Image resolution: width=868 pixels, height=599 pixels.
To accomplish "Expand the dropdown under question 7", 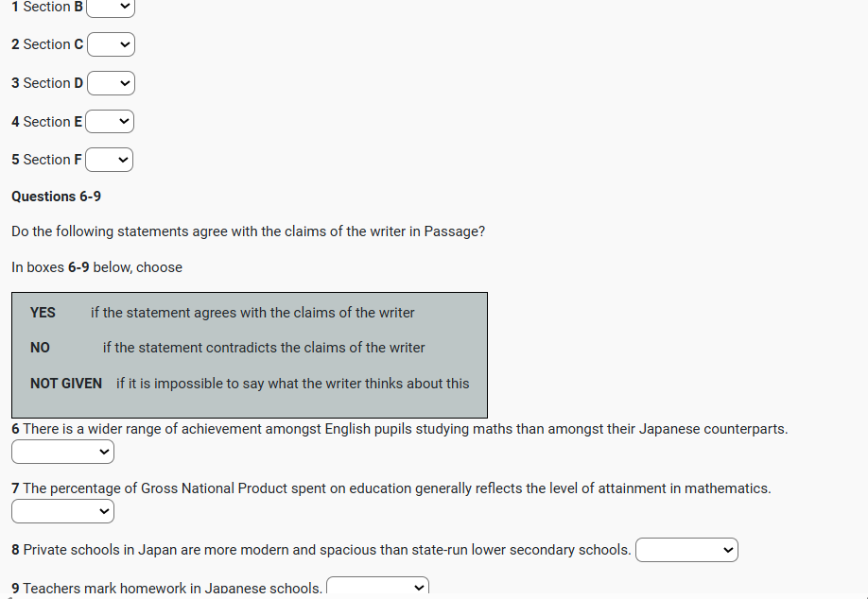I will click(62, 512).
